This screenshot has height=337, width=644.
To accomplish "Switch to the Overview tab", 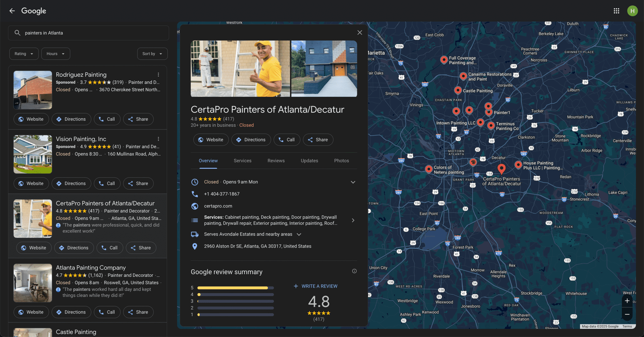I will (x=208, y=161).
